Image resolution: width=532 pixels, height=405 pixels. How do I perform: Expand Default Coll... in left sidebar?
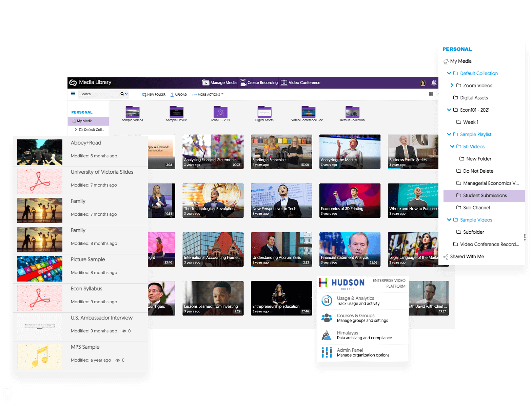pos(76,130)
